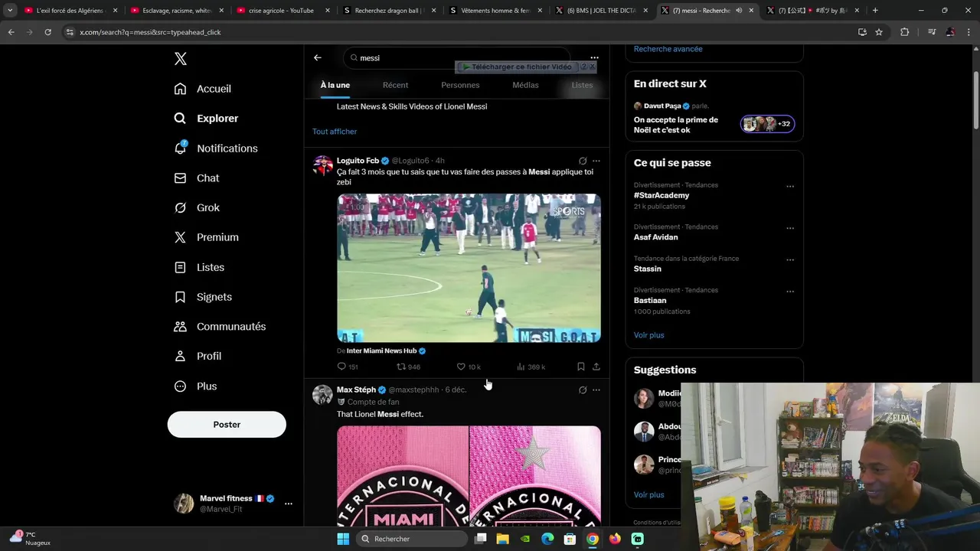Open Grok in sidebar

point(197,207)
